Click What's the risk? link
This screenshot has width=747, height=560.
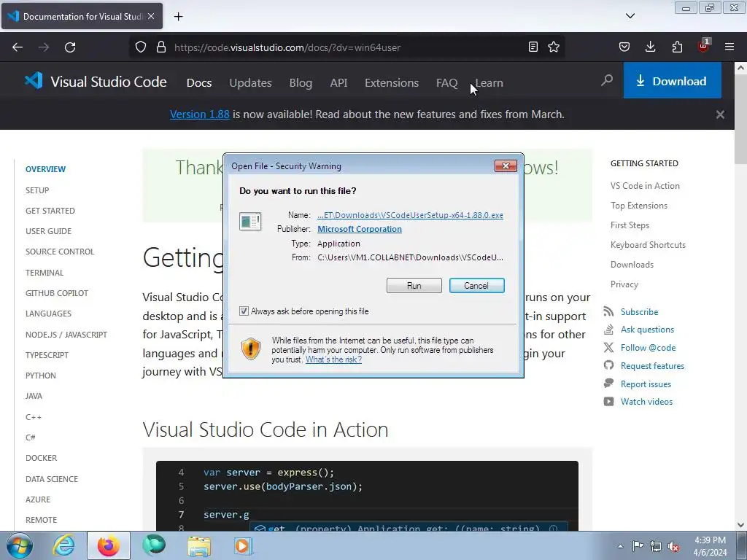coord(333,359)
